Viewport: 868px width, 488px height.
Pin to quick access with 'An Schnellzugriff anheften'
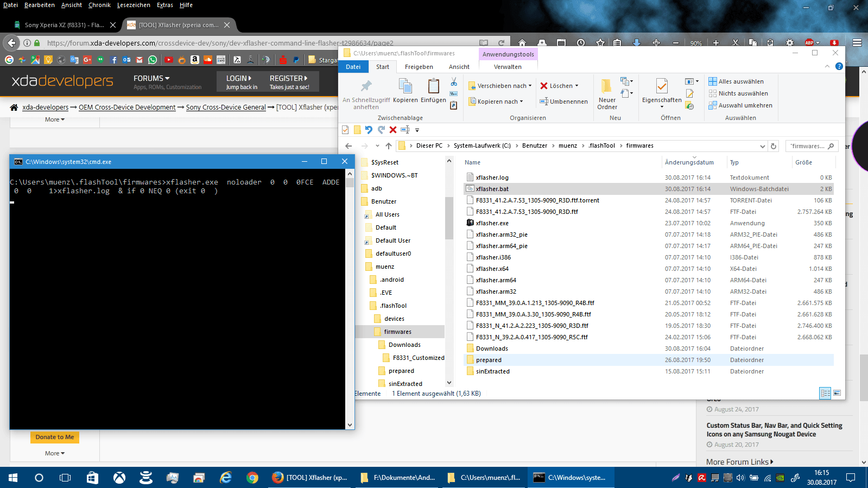tap(366, 93)
